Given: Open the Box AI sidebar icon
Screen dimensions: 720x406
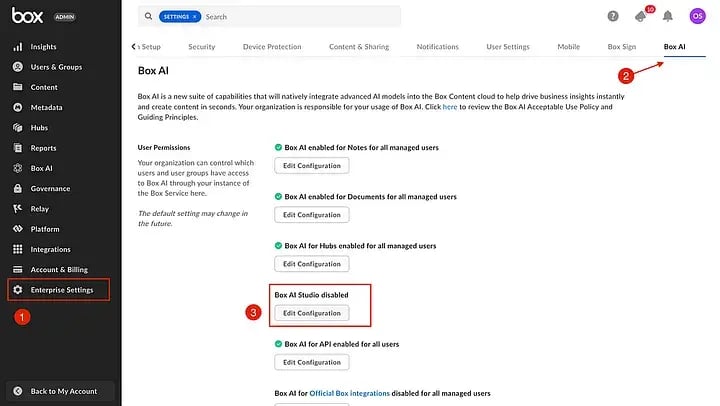Looking at the screenshot, I should [17, 168].
